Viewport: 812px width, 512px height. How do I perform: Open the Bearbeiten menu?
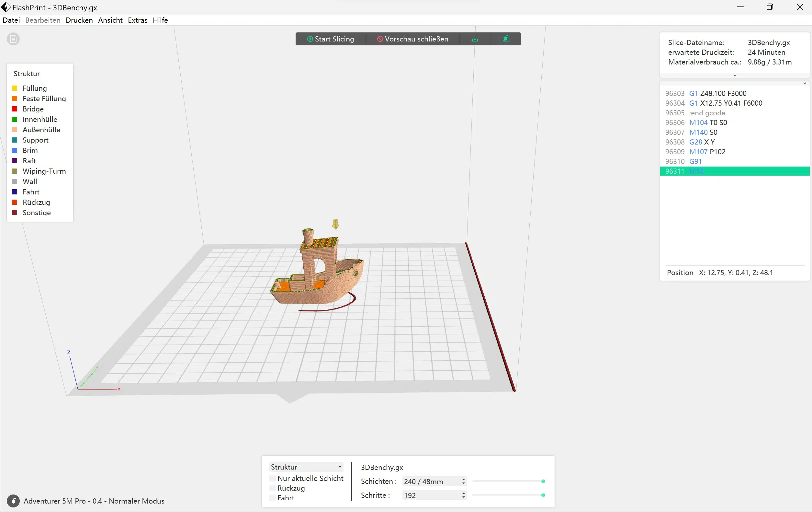(x=43, y=20)
